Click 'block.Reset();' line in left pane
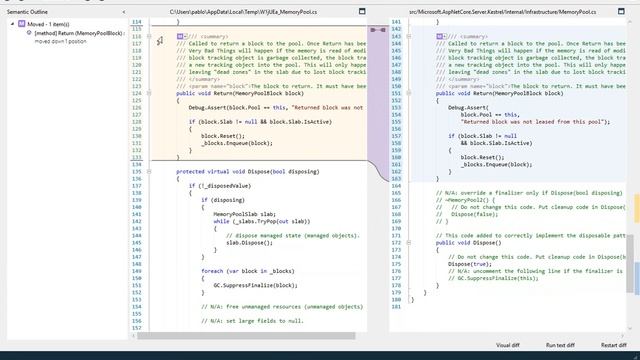The width and height of the screenshot is (640, 360). 223,136
